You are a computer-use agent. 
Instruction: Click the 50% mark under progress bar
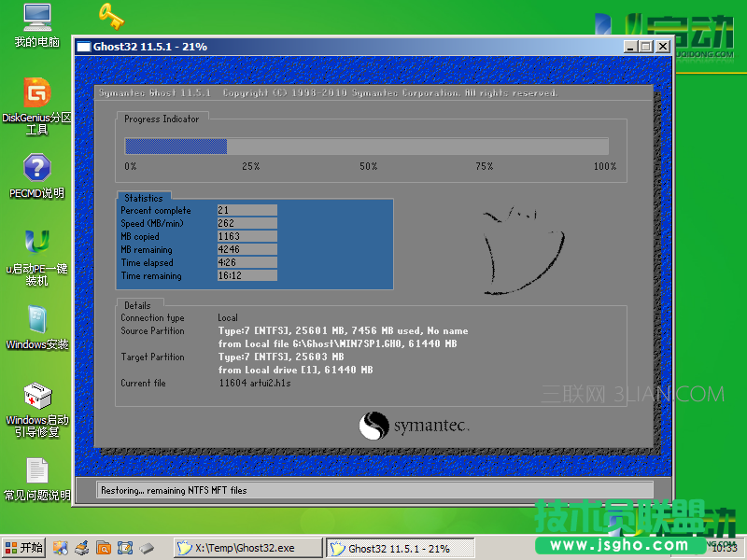368,166
